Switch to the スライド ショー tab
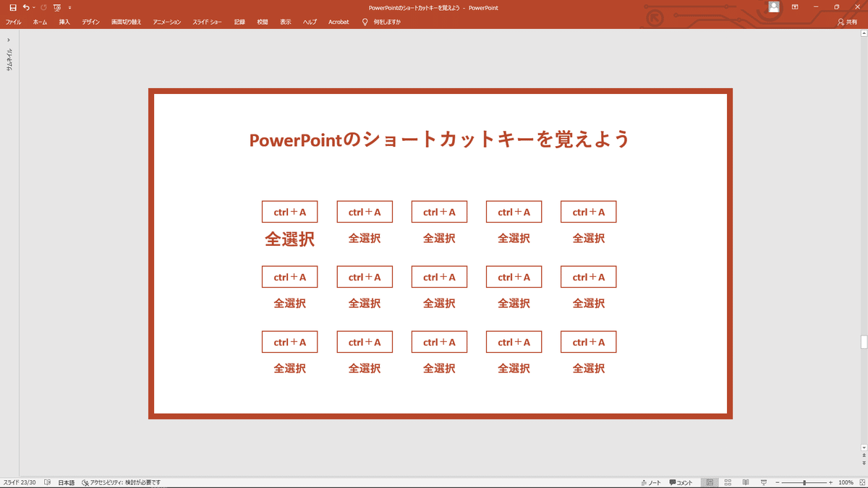 (208, 22)
